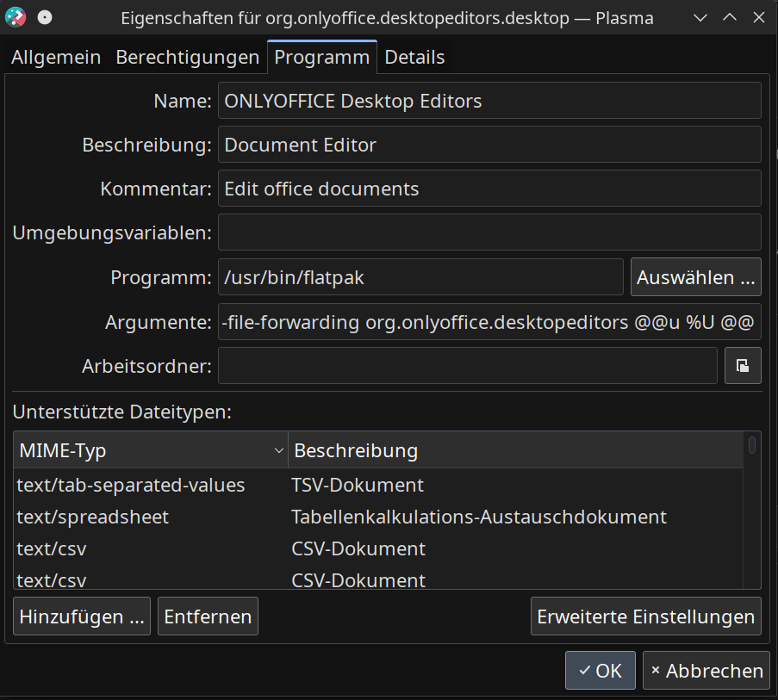Focus the Umgebungsvariablen input field
This screenshot has height=700, width=778.
489,232
